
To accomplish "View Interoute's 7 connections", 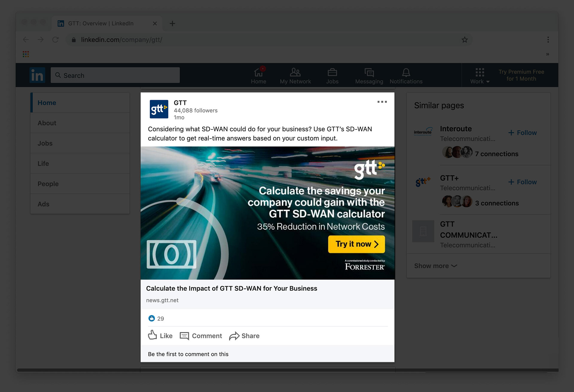I will pyautogui.click(x=497, y=154).
